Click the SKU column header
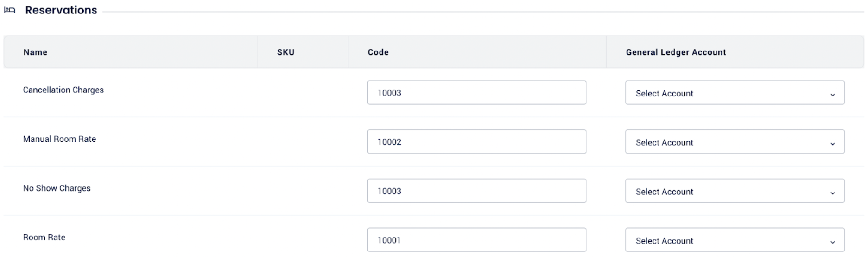Image resolution: width=868 pixels, height=257 pixels. click(285, 52)
